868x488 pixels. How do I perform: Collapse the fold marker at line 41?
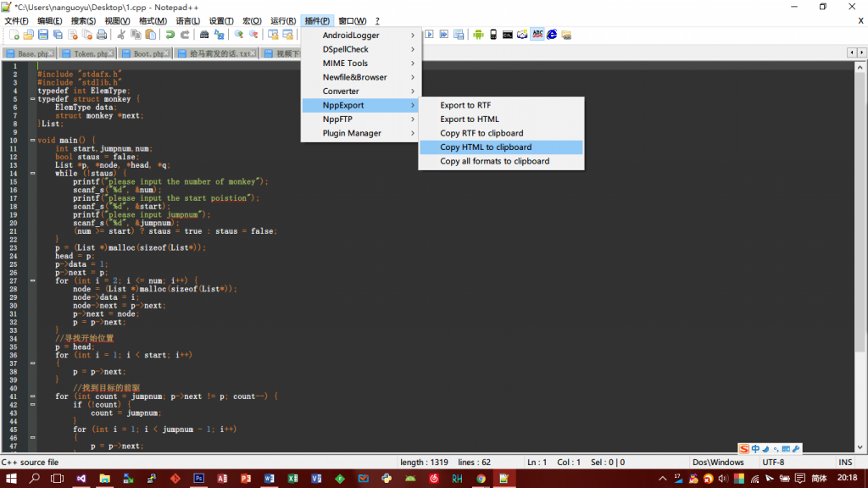point(33,396)
